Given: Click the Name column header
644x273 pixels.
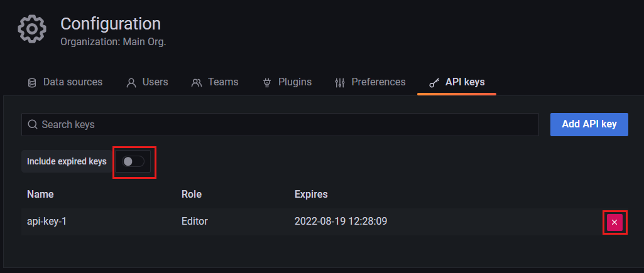Looking at the screenshot, I should pyautogui.click(x=40, y=194).
